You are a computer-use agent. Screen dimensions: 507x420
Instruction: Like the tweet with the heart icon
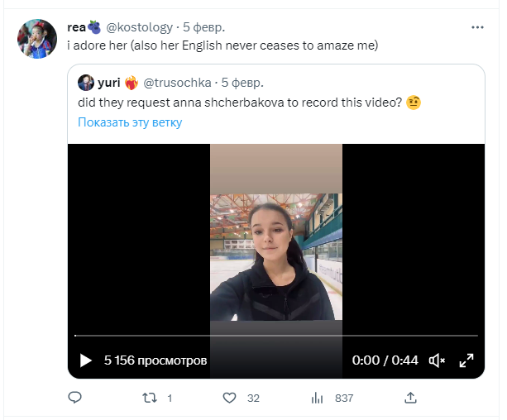click(230, 398)
